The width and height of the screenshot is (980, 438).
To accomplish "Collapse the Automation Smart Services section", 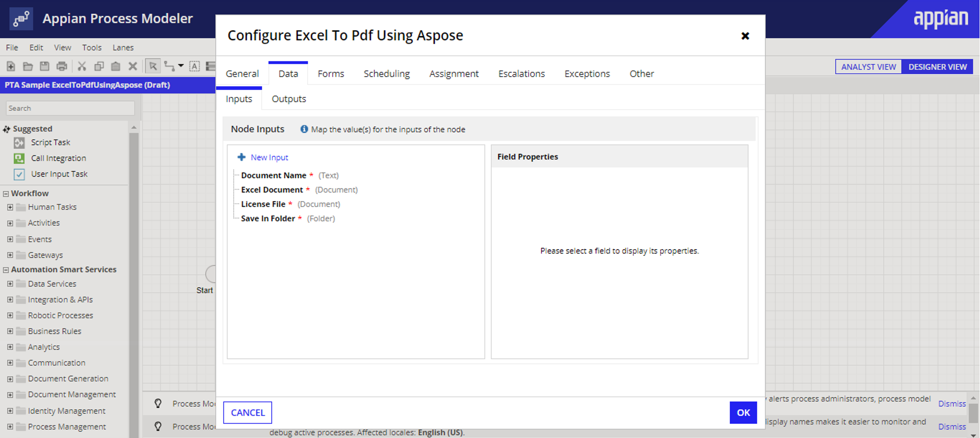I will pyautogui.click(x=6, y=270).
